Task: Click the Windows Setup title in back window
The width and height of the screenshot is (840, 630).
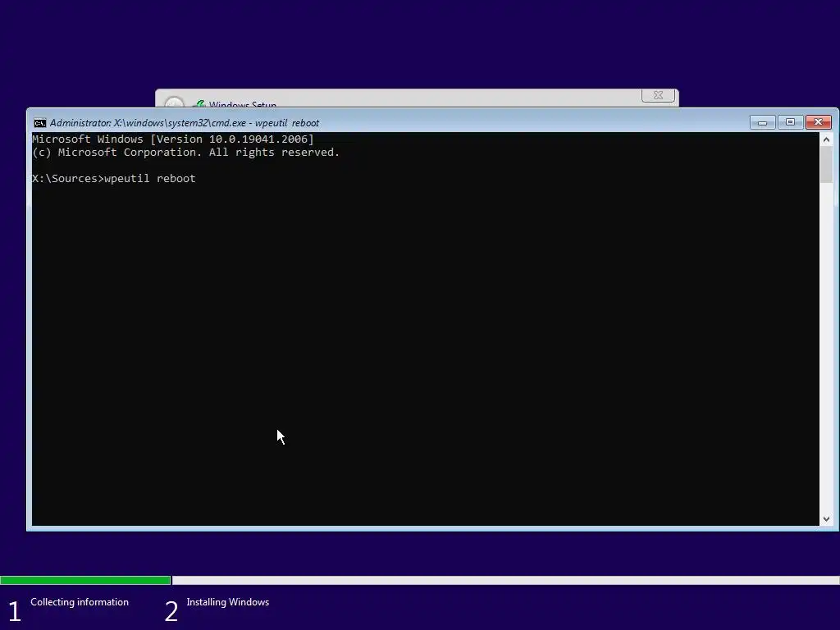Action: click(243, 103)
